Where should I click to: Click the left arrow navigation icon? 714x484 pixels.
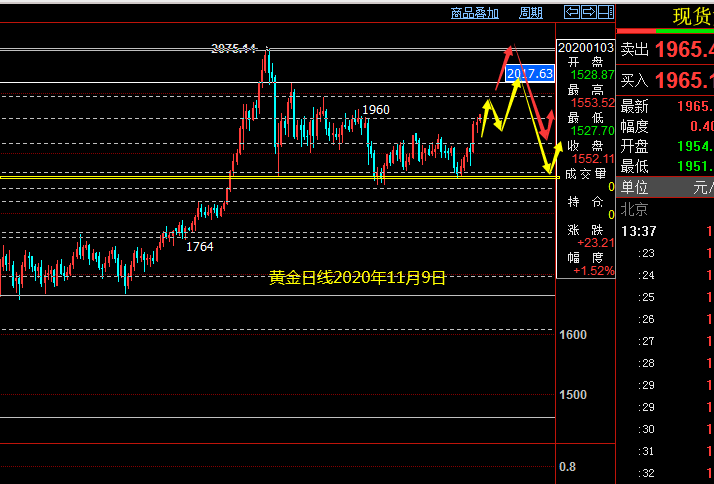572,12
